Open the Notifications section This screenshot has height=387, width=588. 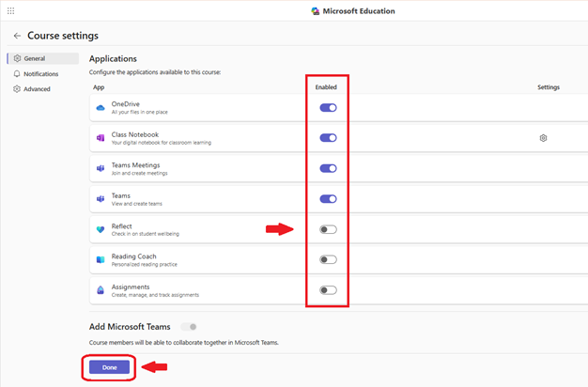[x=39, y=74]
